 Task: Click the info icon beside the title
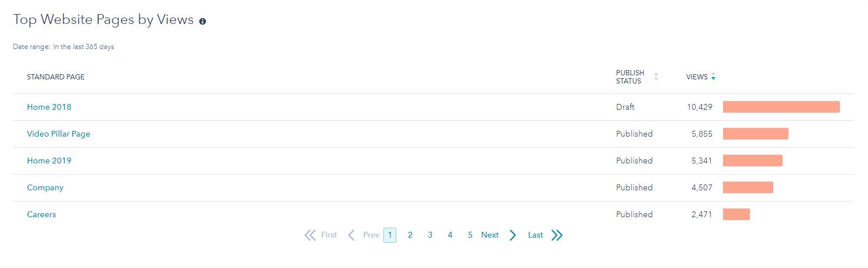click(x=203, y=22)
